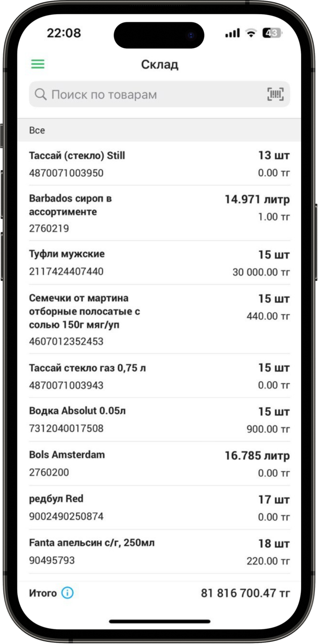This screenshot has width=318, height=644.
Task: Open Bols Amsterdam product
Action: tap(159, 464)
